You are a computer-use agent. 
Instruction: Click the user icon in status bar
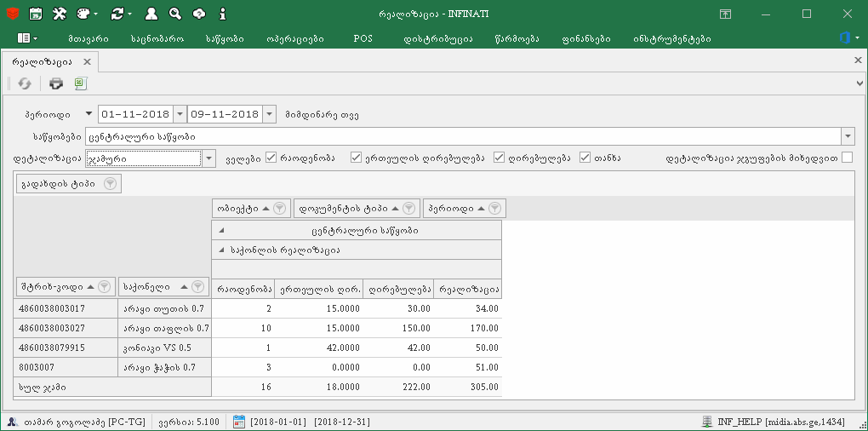coord(12,422)
